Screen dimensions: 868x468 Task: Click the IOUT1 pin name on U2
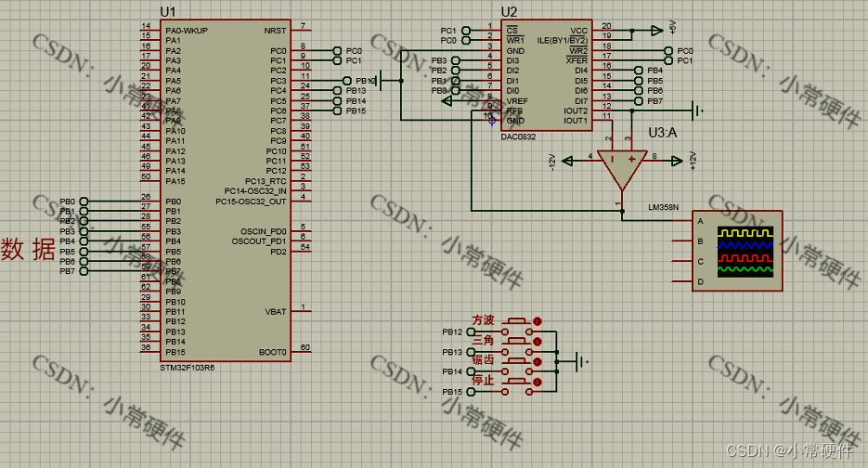click(x=576, y=121)
